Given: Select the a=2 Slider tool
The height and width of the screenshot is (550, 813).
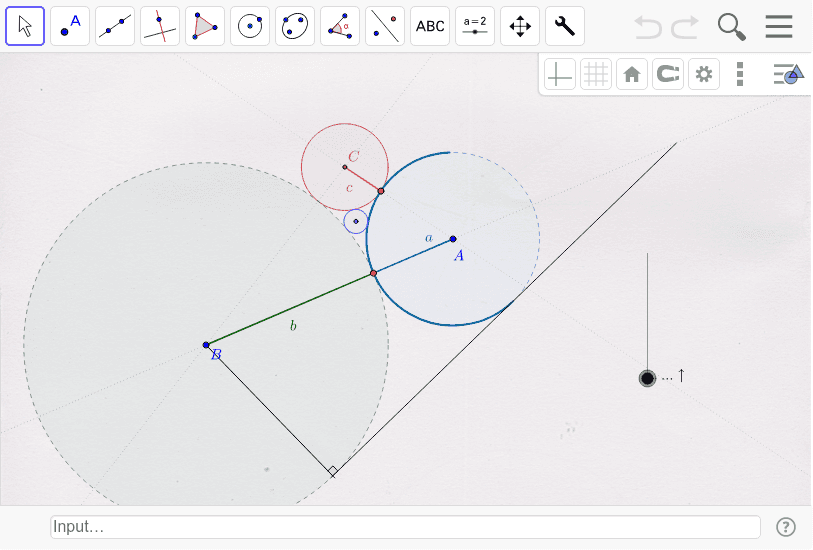Looking at the screenshot, I should click(x=475, y=26).
